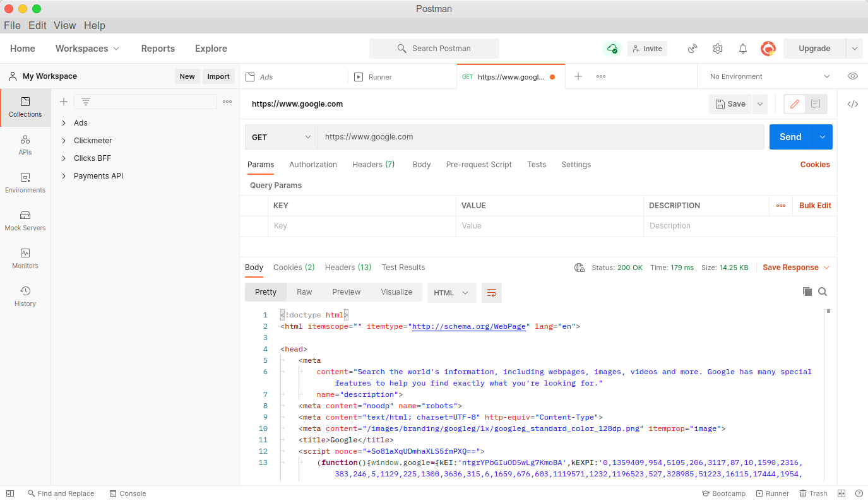Open the notifications bell
868x501 pixels.
[x=743, y=49]
